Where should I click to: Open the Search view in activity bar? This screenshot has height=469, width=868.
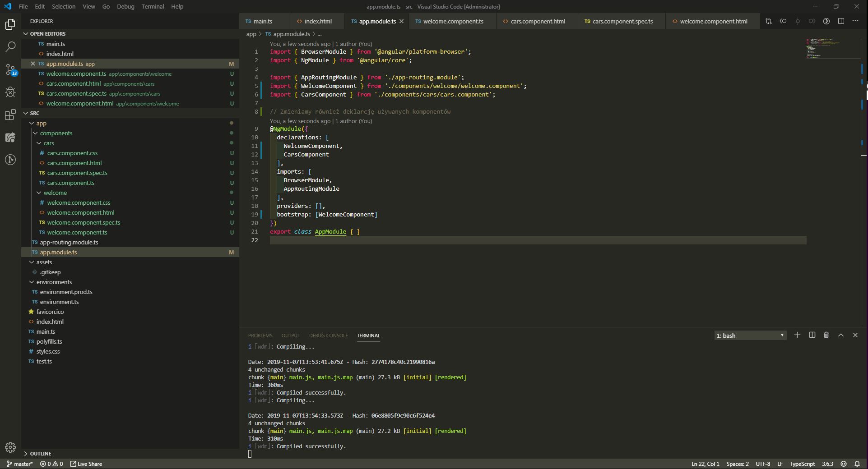point(10,46)
